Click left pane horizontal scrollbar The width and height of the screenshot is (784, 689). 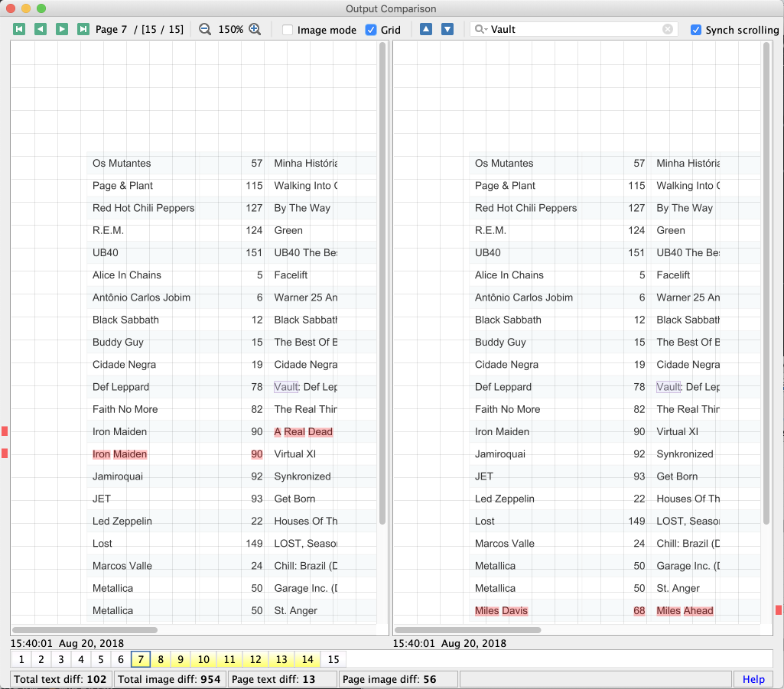84,630
